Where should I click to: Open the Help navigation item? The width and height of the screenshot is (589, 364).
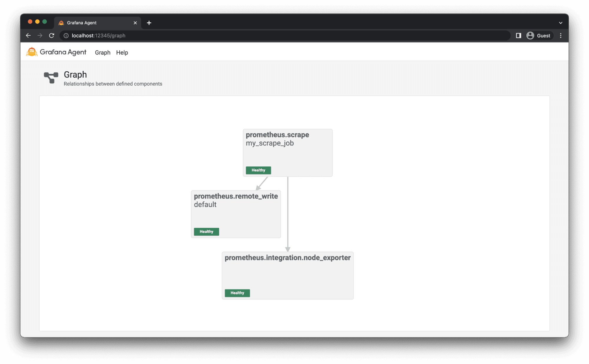pyautogui.click(x=122, y=52)
